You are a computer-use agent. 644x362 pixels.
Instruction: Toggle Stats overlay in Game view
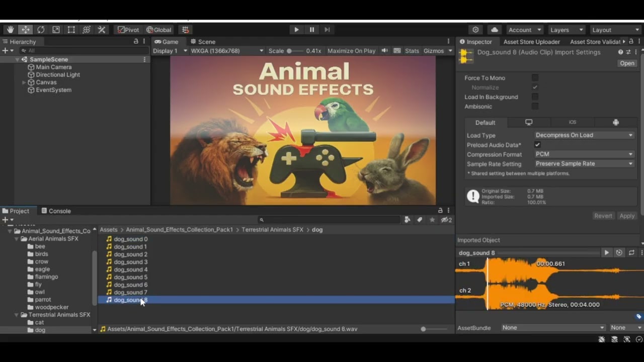[412, 51]
